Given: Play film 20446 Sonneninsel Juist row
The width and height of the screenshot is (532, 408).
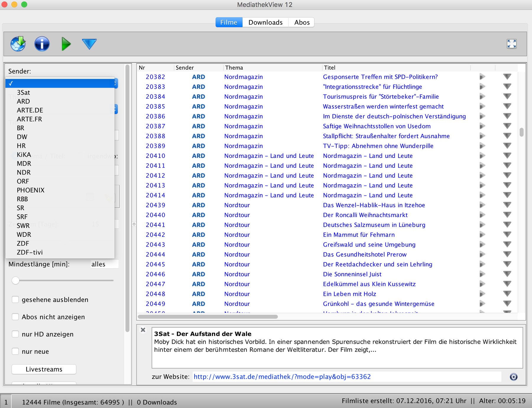Looking at the screenshot, I should click(482, 274).
